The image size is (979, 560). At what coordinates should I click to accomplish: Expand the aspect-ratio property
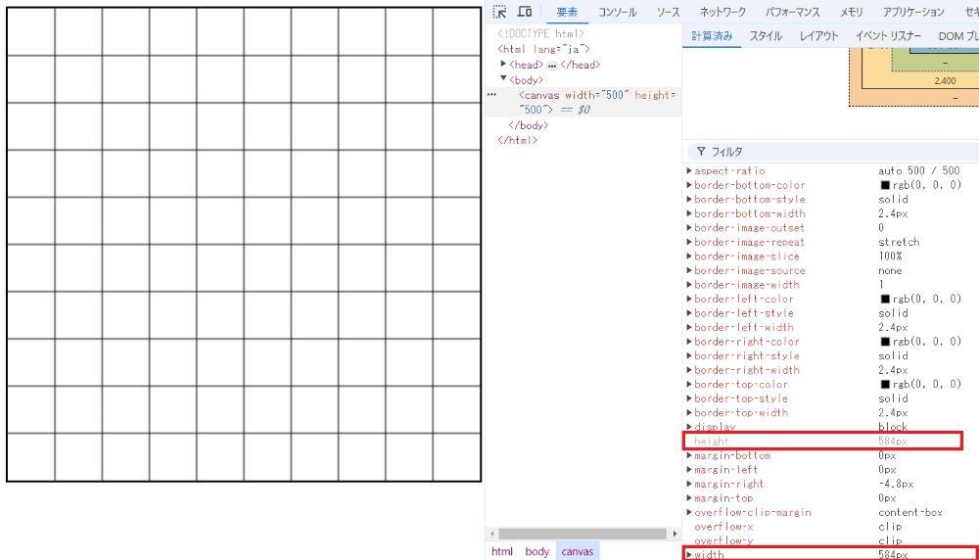(689, 170)
